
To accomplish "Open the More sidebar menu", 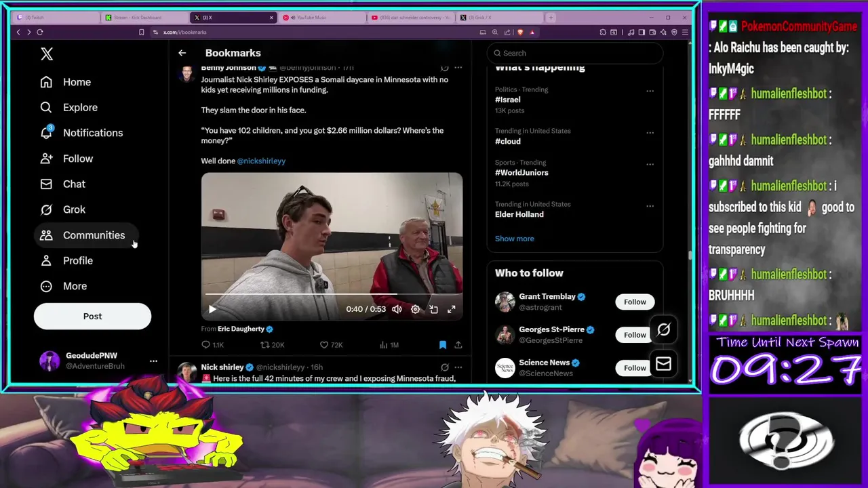I will pyautogui.click(x=64, y=286).
